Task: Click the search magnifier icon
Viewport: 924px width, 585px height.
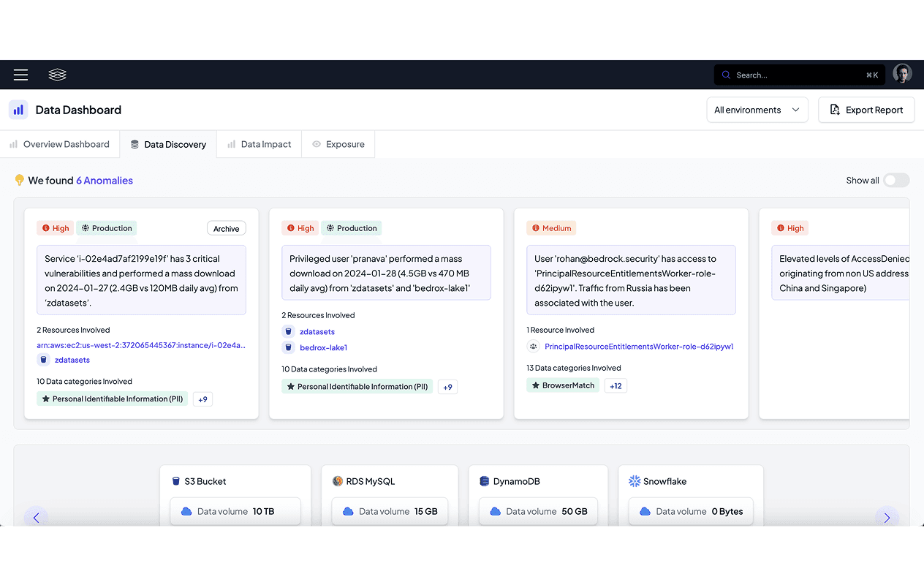Action: [x=725, y=75]
